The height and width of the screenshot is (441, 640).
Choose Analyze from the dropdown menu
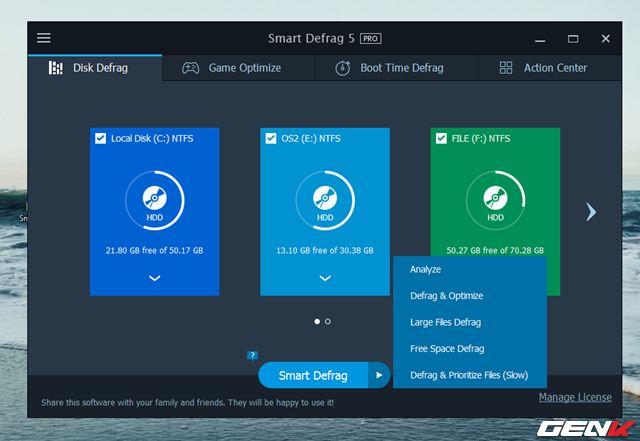pyautogui.click(x=470, y=270)
